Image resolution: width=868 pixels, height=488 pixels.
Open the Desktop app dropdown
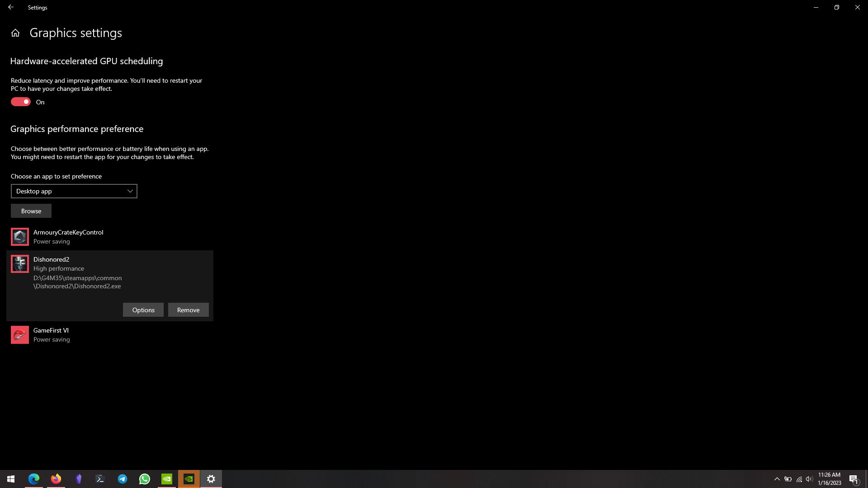click(74, 191)
